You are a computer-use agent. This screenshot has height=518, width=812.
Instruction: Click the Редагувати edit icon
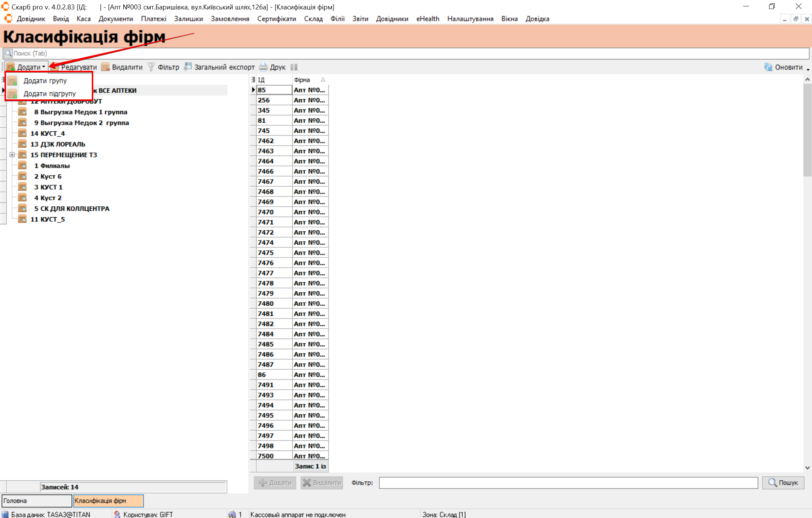click(55, 67)
